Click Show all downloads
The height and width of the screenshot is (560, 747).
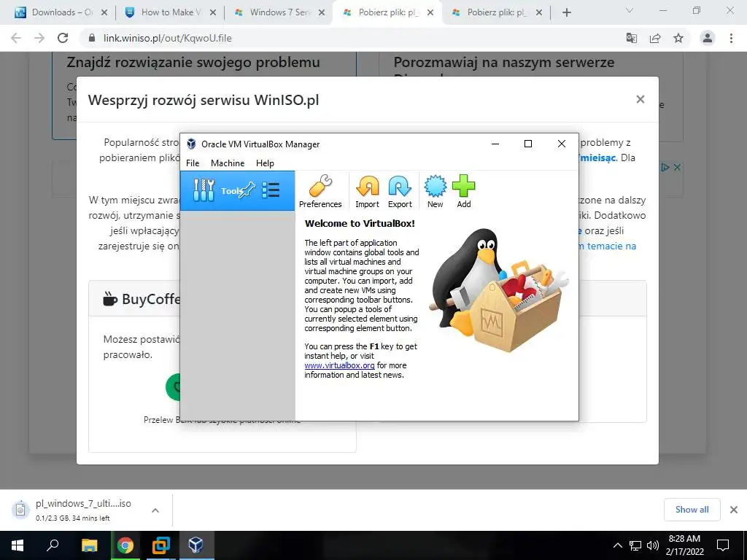(692, 510)
